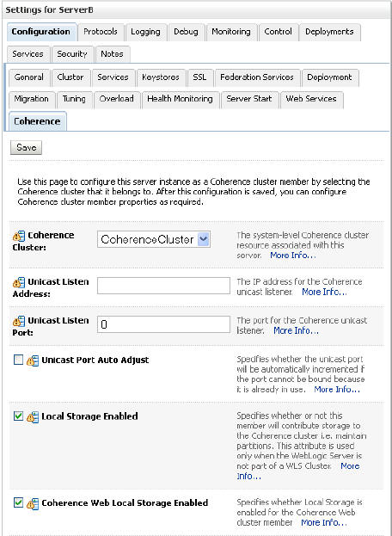392x536 pixels.
Task: Uncheck the Local Storage Enabled checkbox
Action: point(18,416)
